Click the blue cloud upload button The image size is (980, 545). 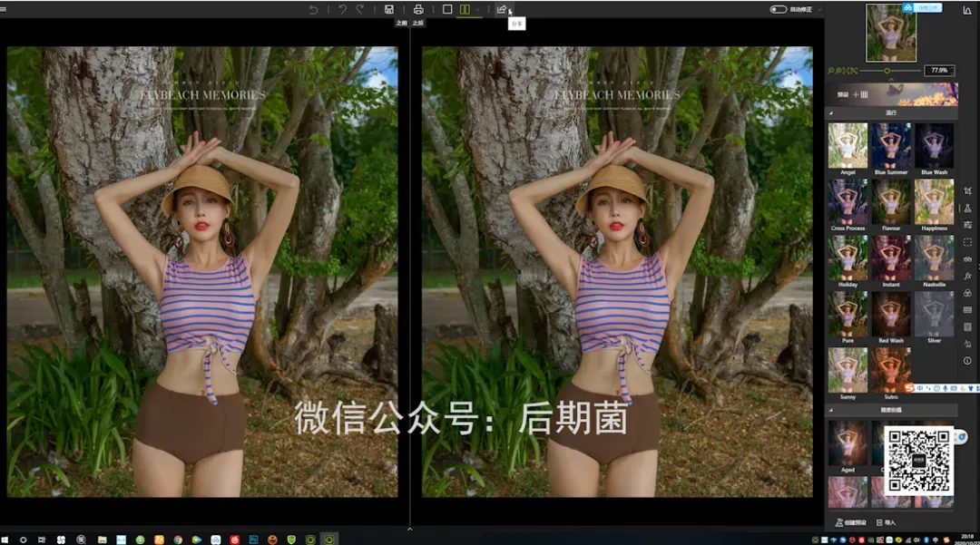point(923,7)
